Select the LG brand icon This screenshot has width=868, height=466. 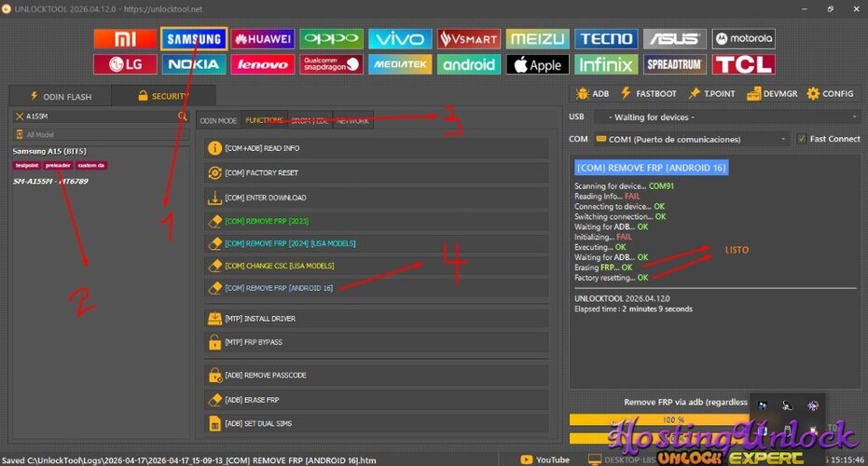click(125, 64)
